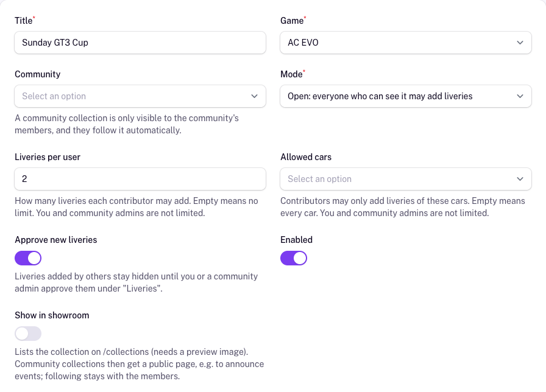Click the chevron arrow in Mode field
546x392 pixels.
[x=520, y=96]
